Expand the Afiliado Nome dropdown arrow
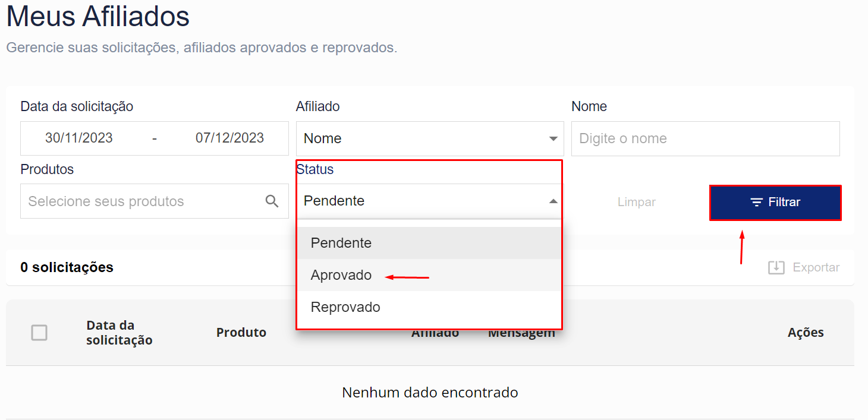The width and height of the screenshot is (868, 420). (x=553, y=138)
